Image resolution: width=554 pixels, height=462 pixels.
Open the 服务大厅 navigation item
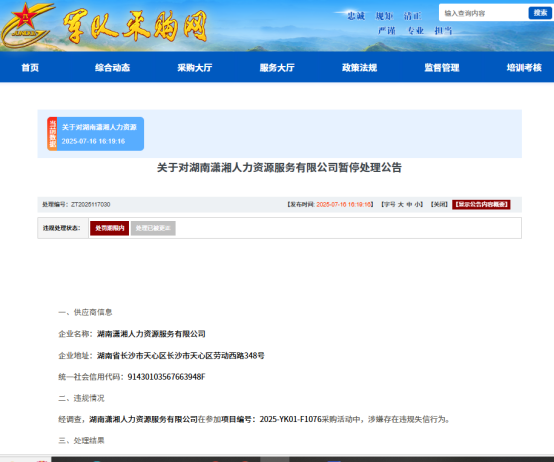tap(277, 67)
